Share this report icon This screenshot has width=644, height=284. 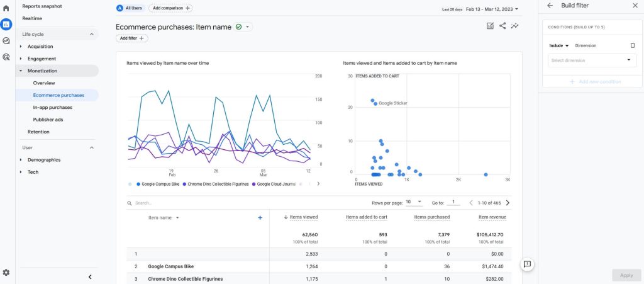tap(502, 26)
